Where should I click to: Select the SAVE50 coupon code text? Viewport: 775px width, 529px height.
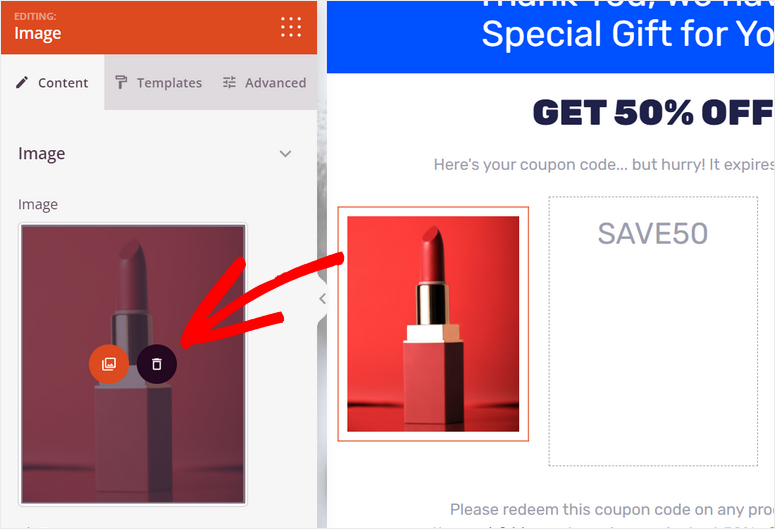[x=652, y=233]
